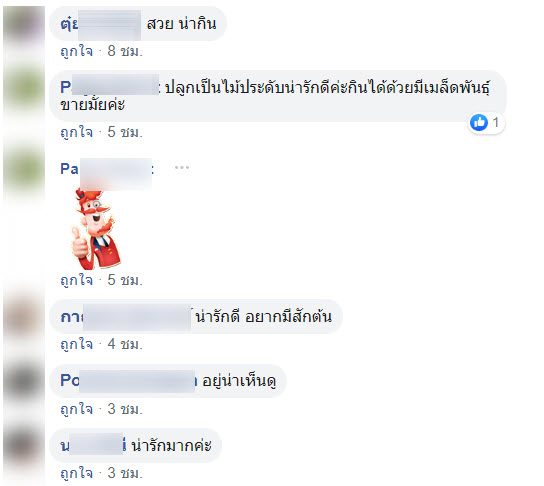Like the 'น่ารักดี อยากมีสักต้น' comment

pyautogui.click(x=76, y=344)
